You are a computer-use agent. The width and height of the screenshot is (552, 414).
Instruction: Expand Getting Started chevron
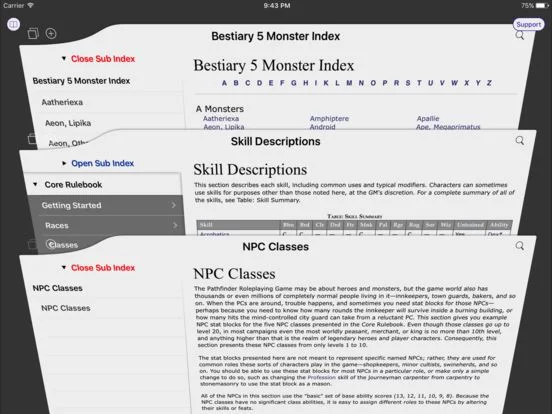174,205
